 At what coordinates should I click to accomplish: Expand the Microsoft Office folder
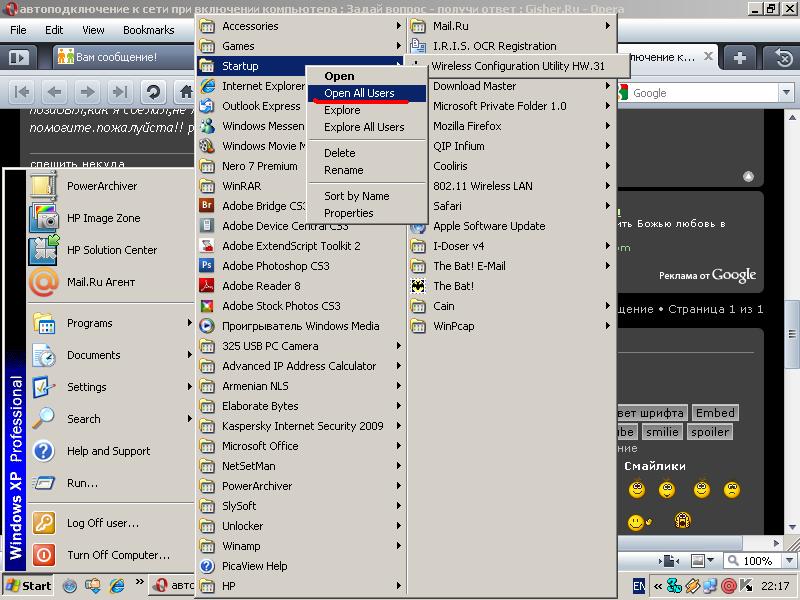(260, 446)
